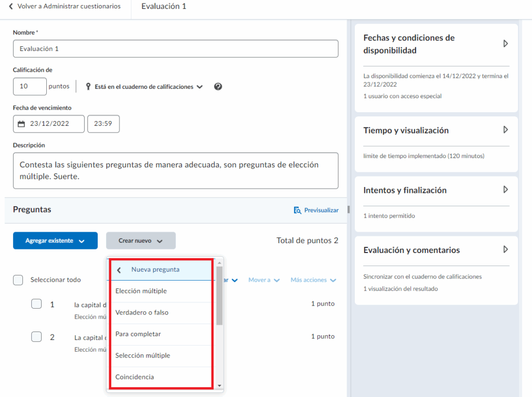Expand Evaluación y comentarios panel arrow
The image size is (532, 397).
coord(506,249)
